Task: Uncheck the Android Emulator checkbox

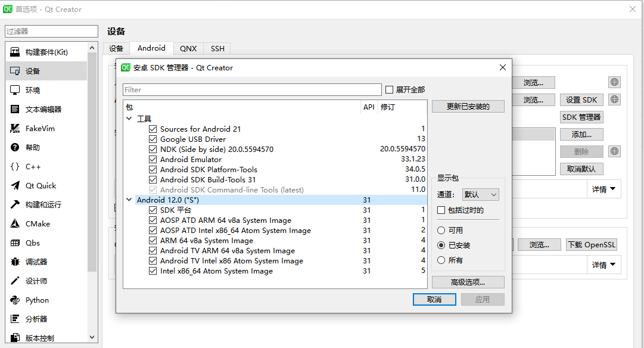Action: [153, 160]
